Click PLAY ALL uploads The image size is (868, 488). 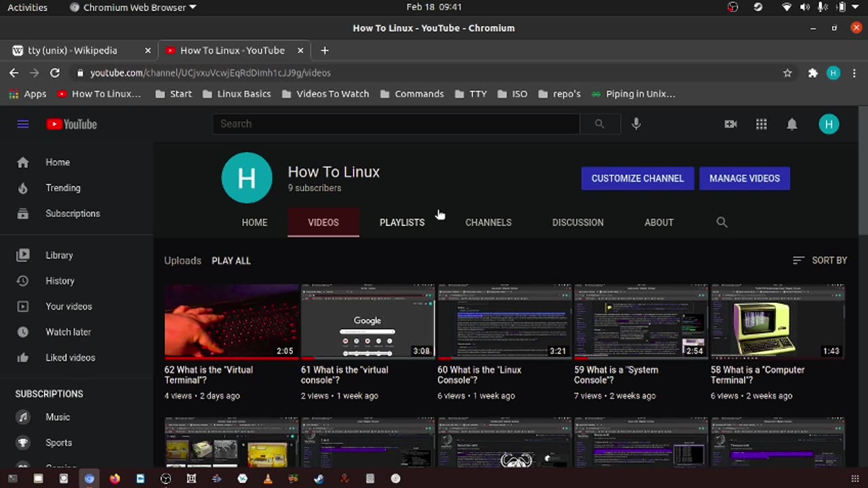[x=231, y=261]
